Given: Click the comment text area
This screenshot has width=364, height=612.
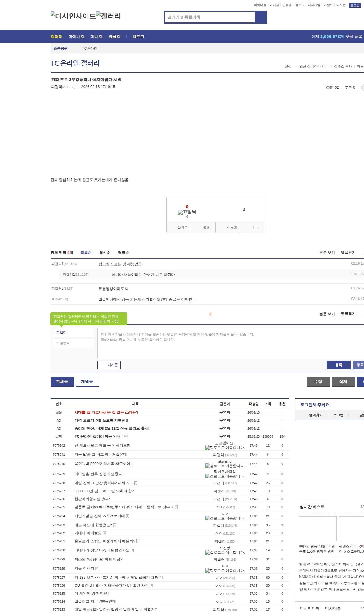Looking at the screenshot, I should pyautogui.click(x=231, y=343).
